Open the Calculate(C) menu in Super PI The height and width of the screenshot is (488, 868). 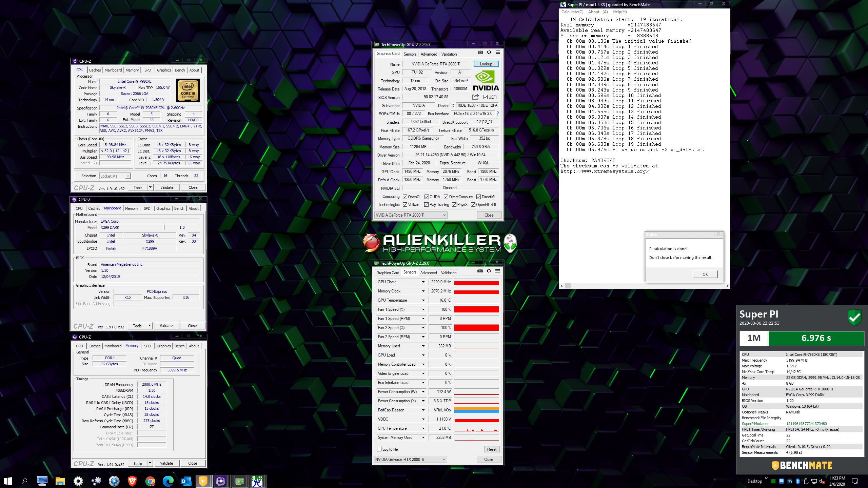pos(572,12)
